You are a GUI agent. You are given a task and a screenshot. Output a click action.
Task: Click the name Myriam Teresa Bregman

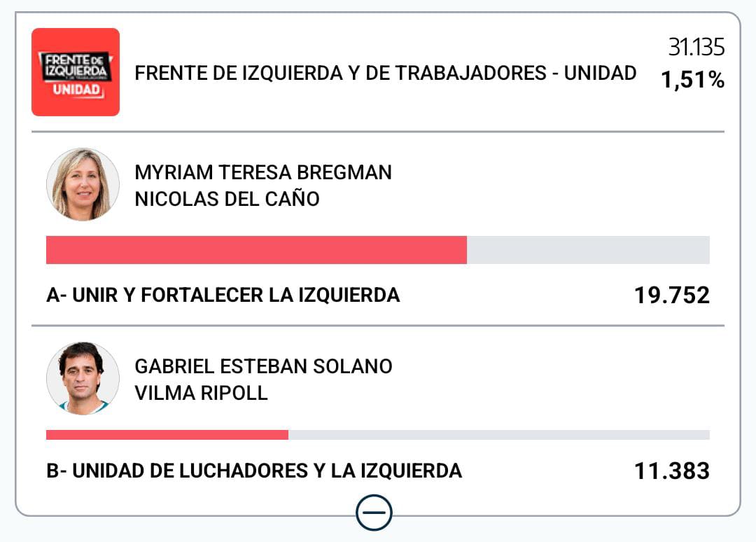click(263, 172)
